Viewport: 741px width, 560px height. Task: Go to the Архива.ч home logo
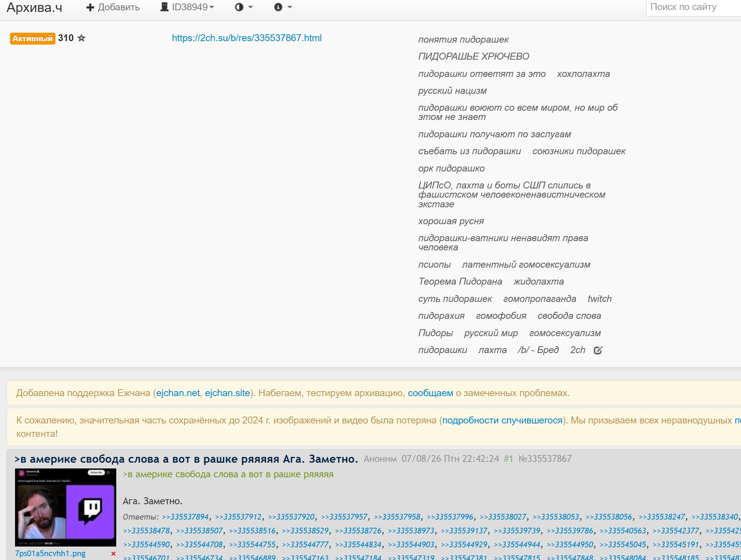pyautogui.click(x=34, y=7)
